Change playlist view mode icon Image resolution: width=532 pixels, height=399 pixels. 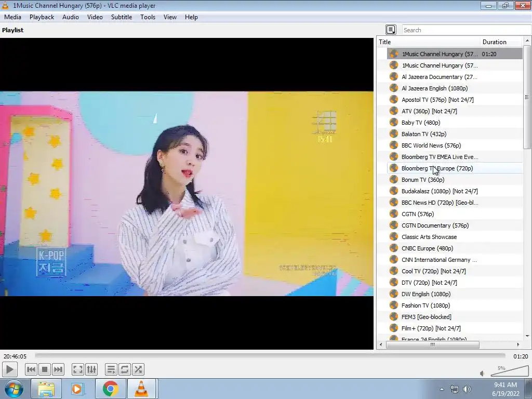[x=391, y=30]
